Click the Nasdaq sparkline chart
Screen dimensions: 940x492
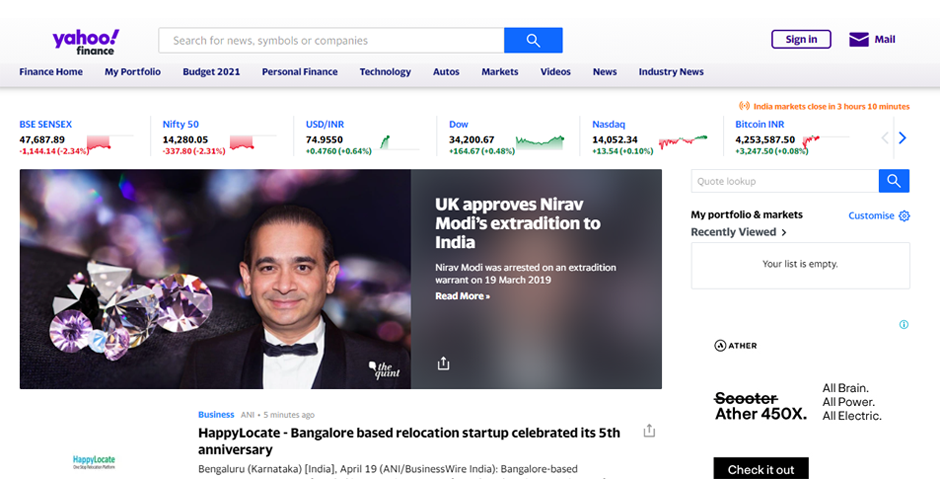point(683,141)
